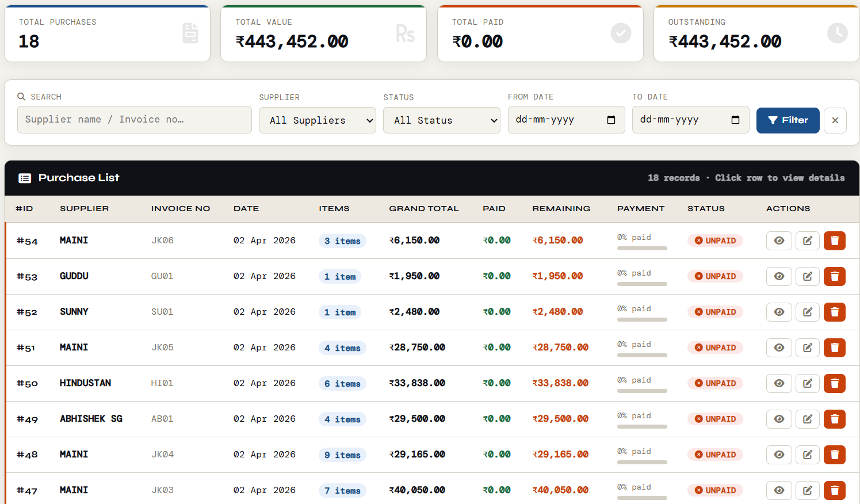Screen dimensions: 860x504
Task: Delete the SUNNY invoice SU01 row
Action: [x=834, y=312]
